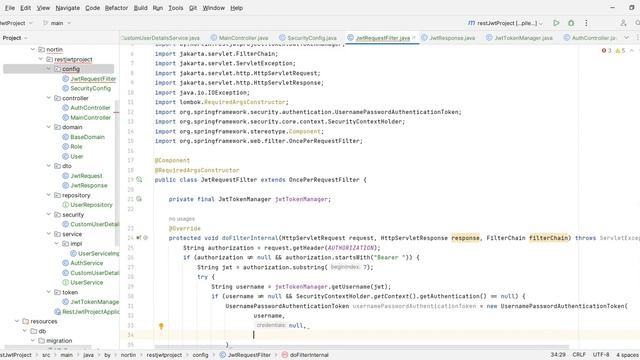Image resolution: width=640 pixels, height=360 pixels.
Task: Open UserService interface in tree
Action: [87, 282]
